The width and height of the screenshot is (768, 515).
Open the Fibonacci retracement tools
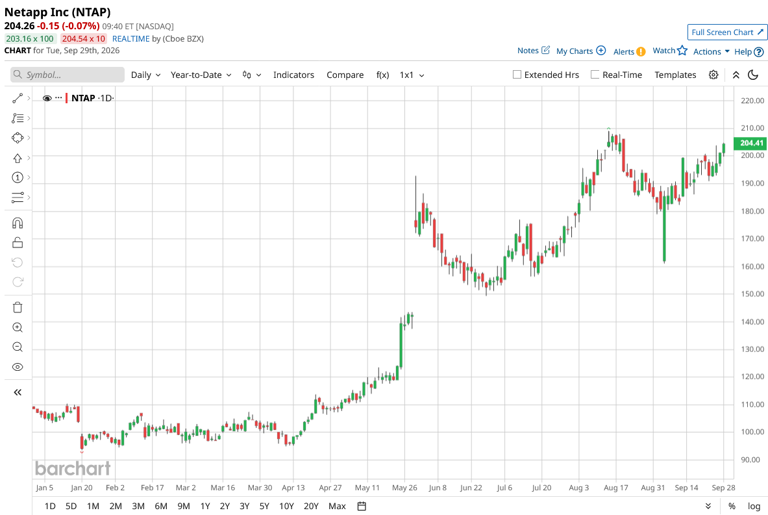[x=17, y=118]
